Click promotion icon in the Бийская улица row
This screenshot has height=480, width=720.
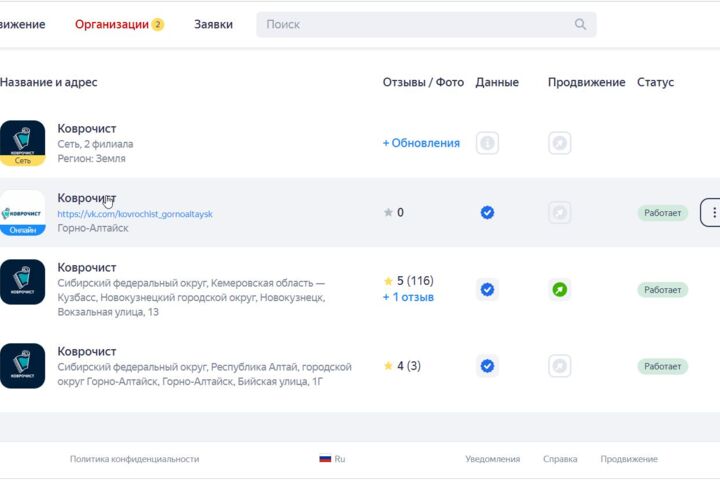point(559,366)
